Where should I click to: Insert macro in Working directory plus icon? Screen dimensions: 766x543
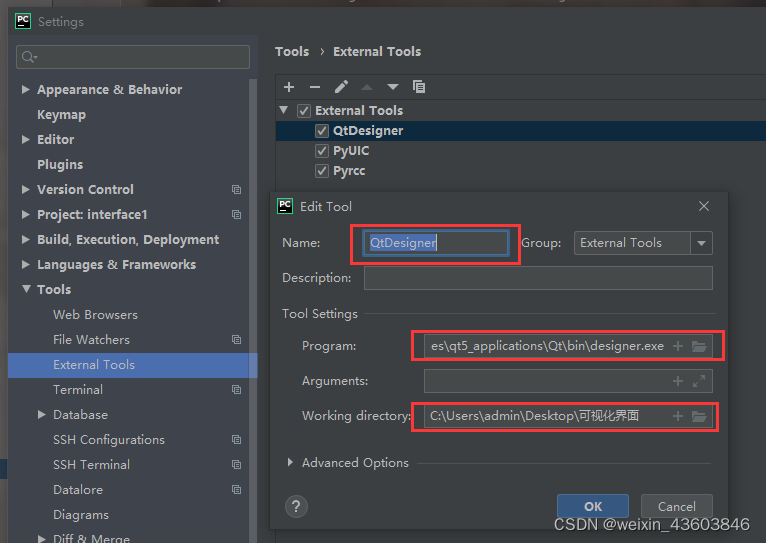tap(678, 416)
